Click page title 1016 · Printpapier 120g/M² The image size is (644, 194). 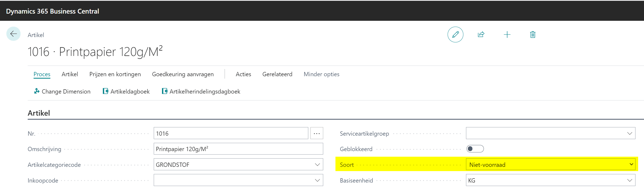(x=95, y=51)
